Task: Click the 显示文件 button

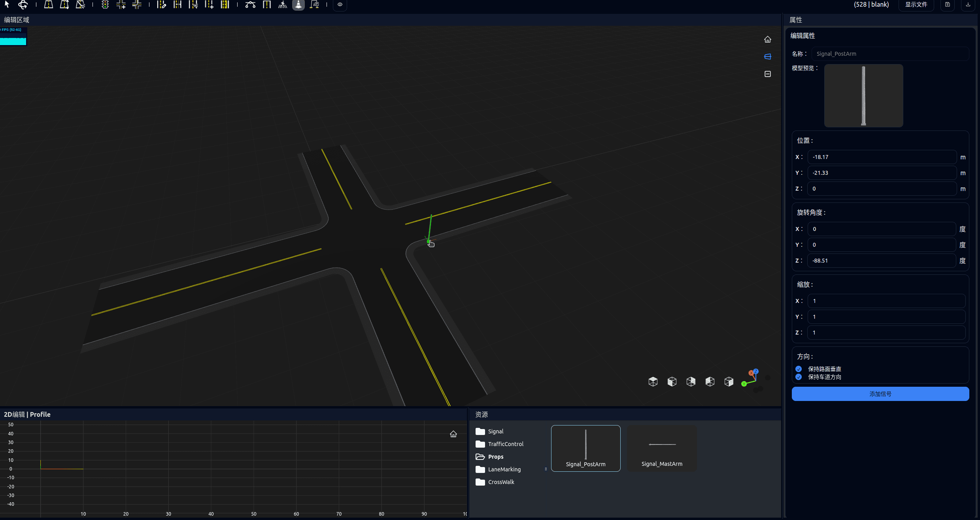Action: tap(916, 4)
